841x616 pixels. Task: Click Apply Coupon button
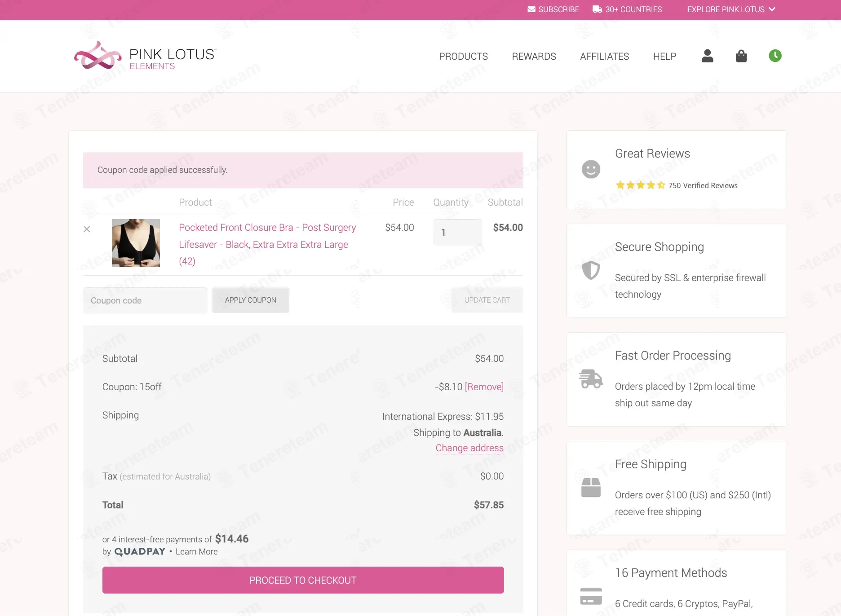[251, 300]
